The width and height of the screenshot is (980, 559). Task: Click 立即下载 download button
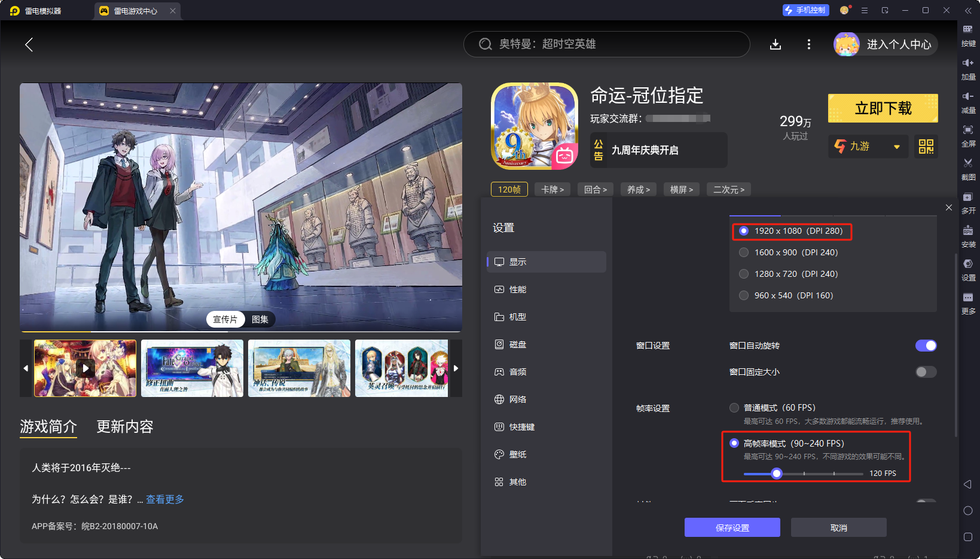click(x=883, y=108)
